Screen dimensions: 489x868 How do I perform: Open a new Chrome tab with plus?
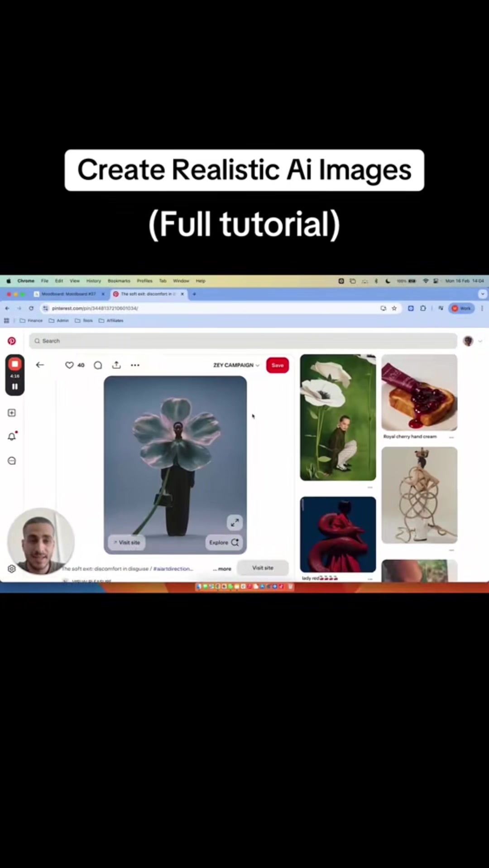click(194, 294)
